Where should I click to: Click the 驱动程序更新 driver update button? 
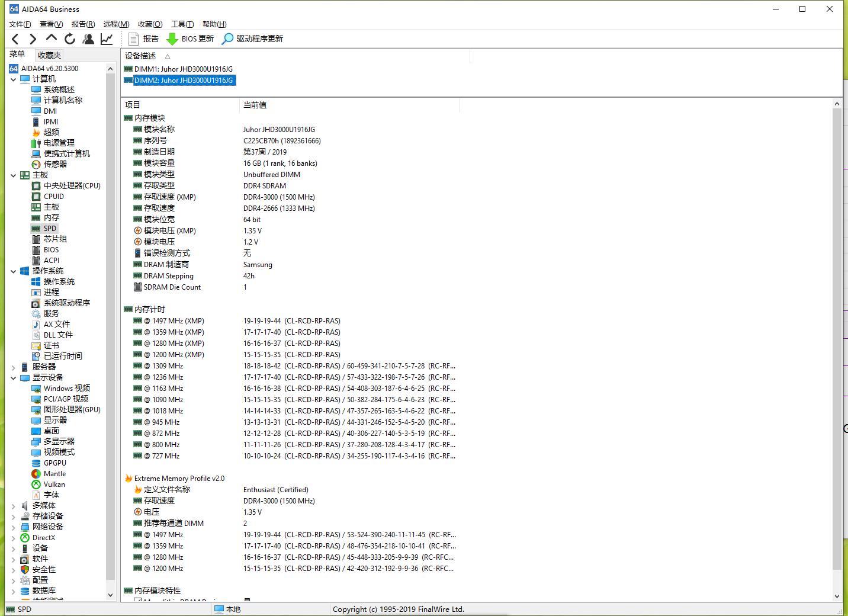pos(252,39)
